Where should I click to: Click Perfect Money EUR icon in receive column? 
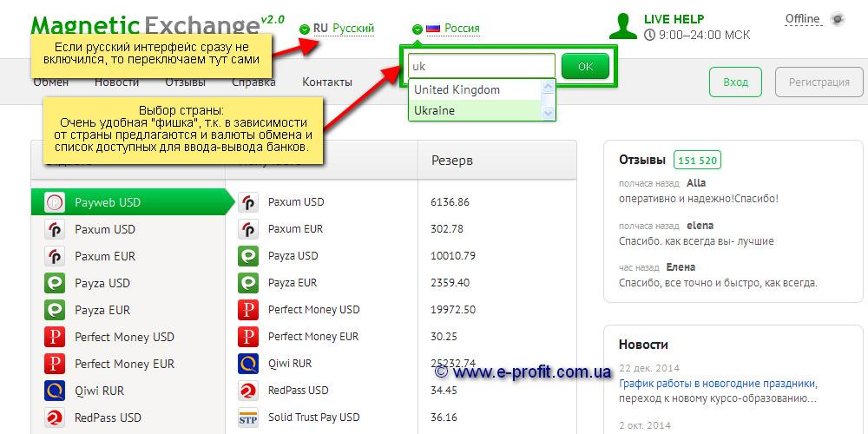coord(248,336)
